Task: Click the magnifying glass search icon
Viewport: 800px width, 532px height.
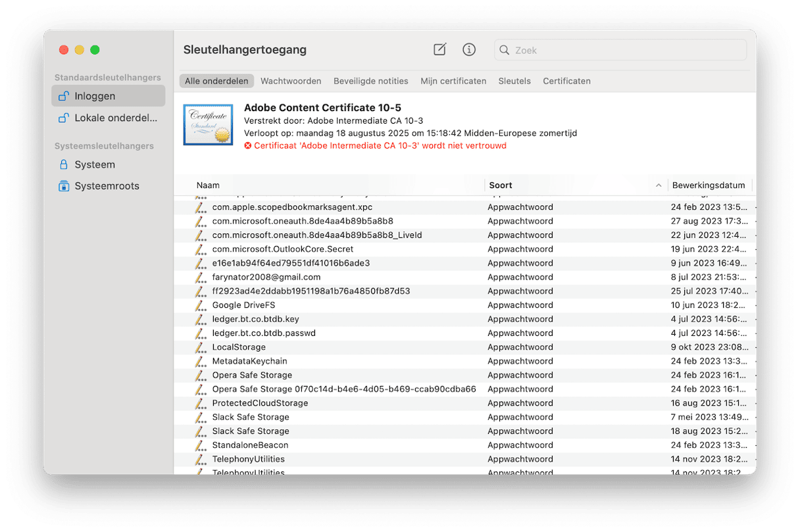Action: tap(505, 50)
